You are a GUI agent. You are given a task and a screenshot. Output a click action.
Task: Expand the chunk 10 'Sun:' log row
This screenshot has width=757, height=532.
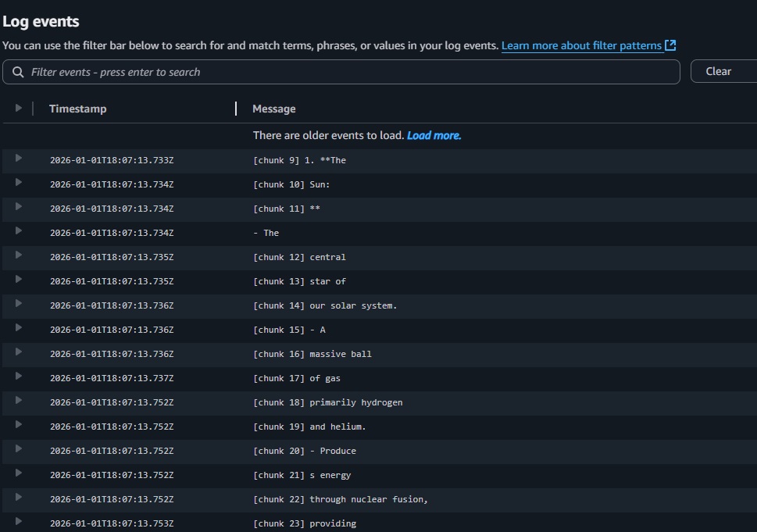click(x=19, y=183)
